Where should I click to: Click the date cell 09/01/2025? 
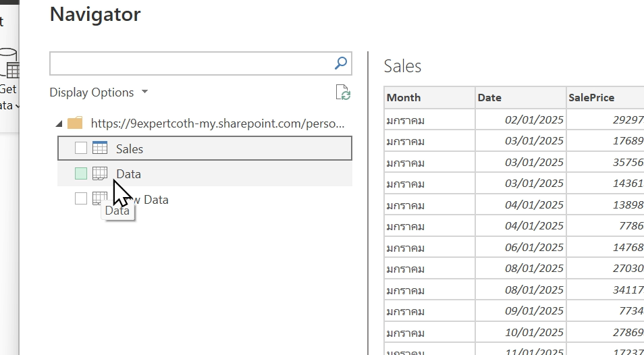[x=520, y=310]
